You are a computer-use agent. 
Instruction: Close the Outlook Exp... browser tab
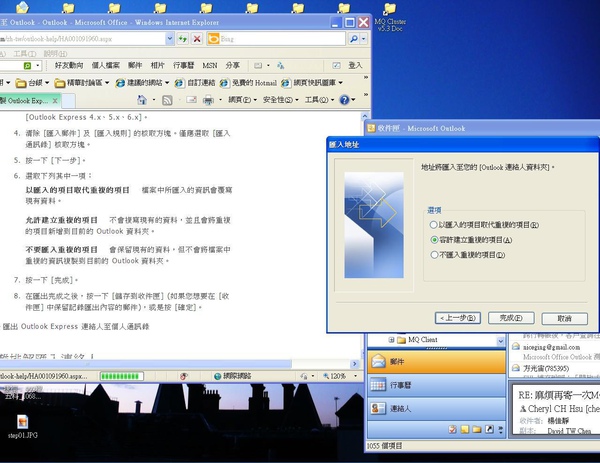tap(55, 101)
